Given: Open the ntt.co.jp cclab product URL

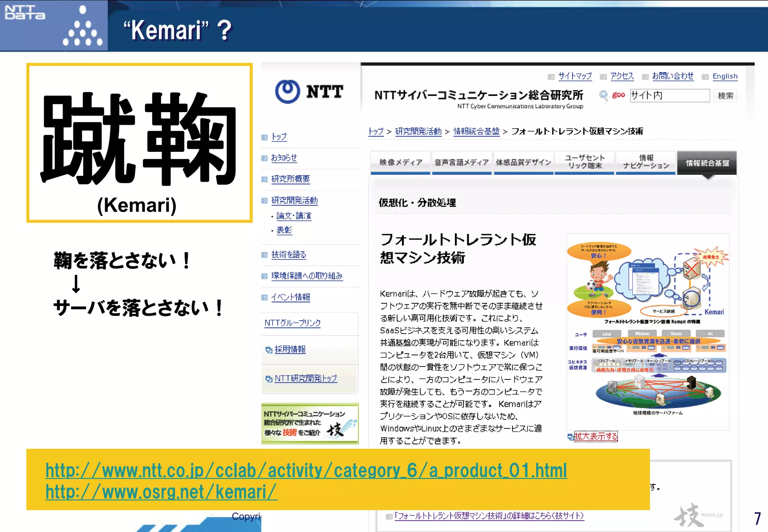Looking at the screenshot, I should (x=306, y=471).
